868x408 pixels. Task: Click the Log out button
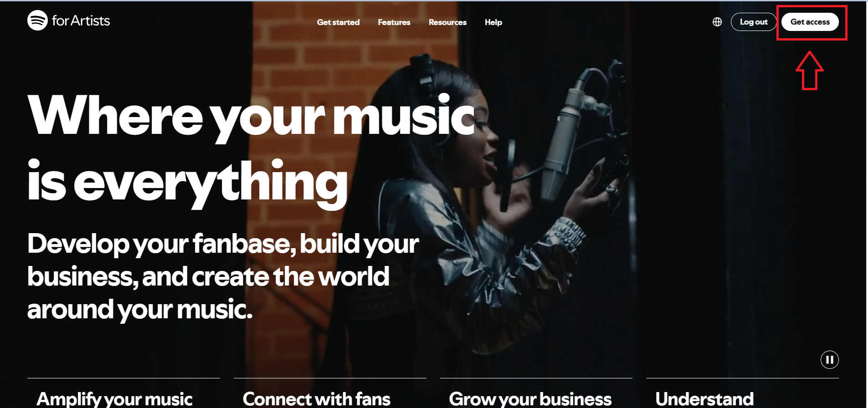click(x=754, y=22)
